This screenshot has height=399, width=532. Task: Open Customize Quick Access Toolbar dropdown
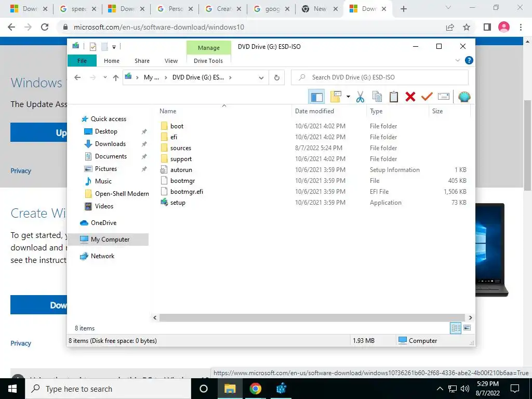click(x=114, y=47)
